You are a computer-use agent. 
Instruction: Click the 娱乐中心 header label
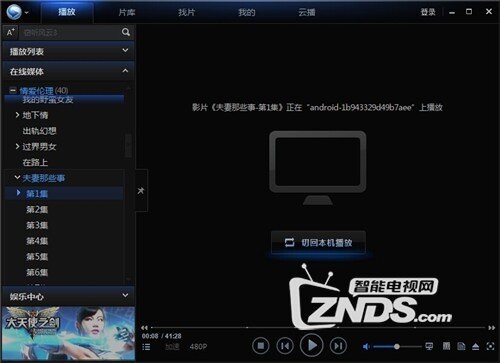point(27,297)
